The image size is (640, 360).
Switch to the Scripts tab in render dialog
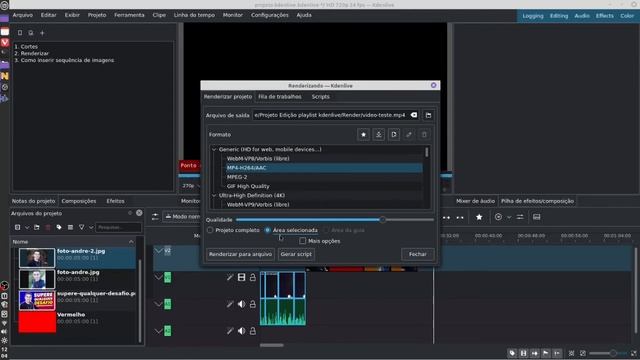[x=320, y=97]
